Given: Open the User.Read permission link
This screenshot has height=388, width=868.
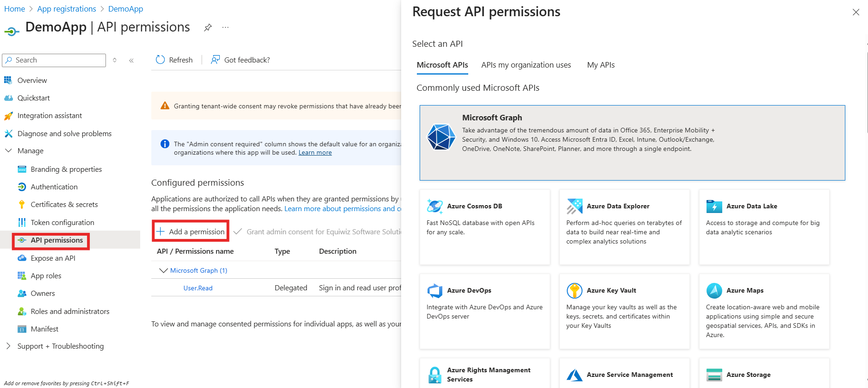Looking at the screenshot, I should point(198,288).
